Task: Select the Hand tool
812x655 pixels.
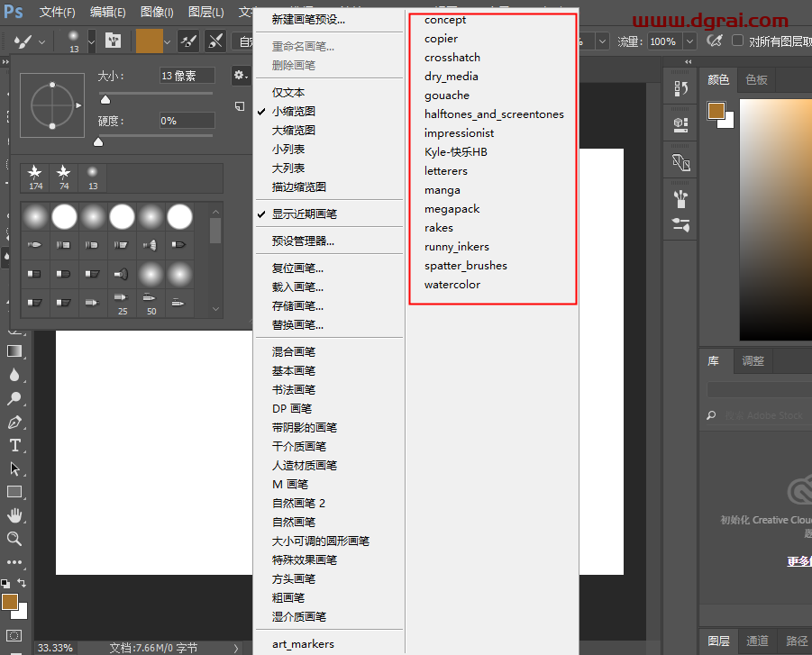Action: [14, 515]
